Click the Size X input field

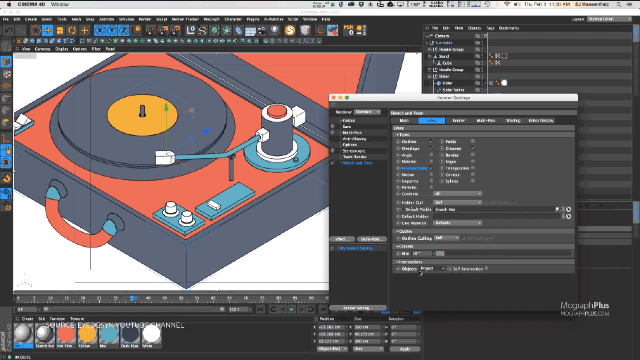(x=367, y=327)
